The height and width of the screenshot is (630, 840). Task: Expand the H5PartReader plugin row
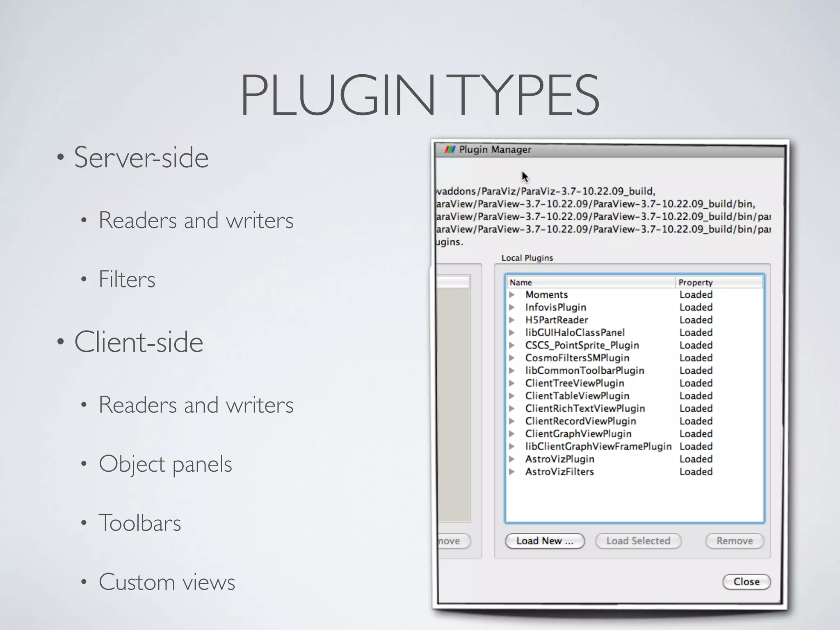coord(512,320)
